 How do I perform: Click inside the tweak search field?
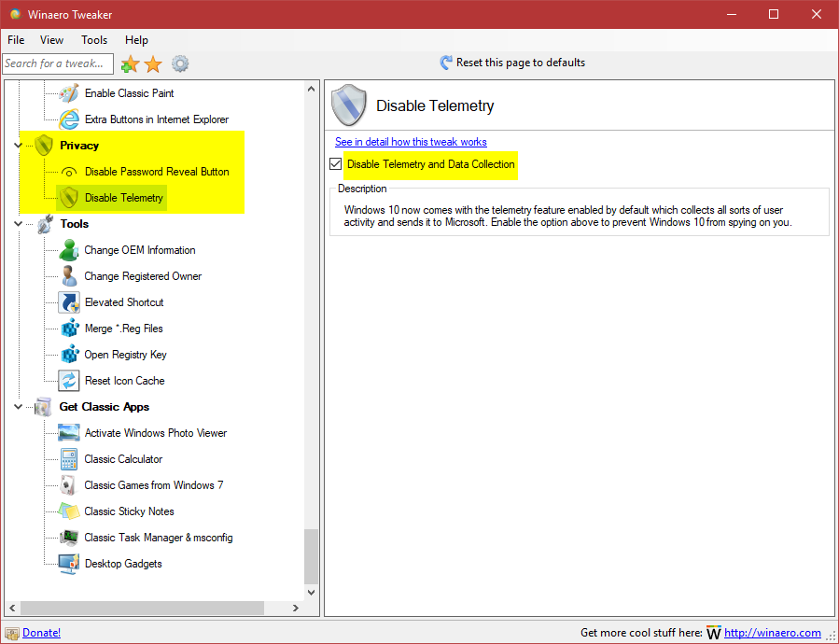tap(56, 63)
